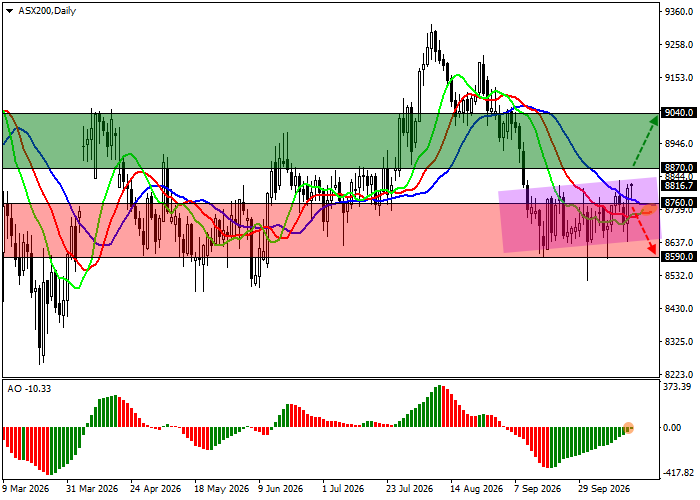700x500 pixels.
Task: Click the 8946.0 price axis value
Action: (x=679, y=144)
